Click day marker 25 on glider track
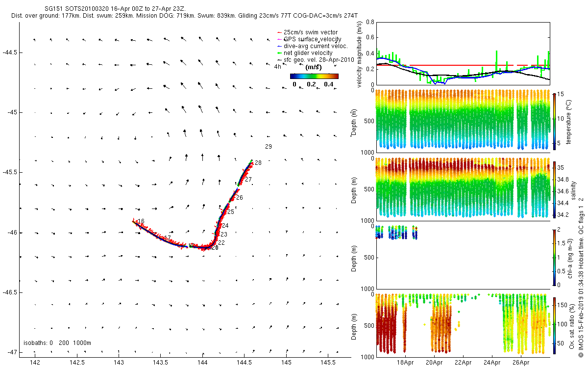The height and width of the screenshot is (368, 588). click(x=231, y=212)
